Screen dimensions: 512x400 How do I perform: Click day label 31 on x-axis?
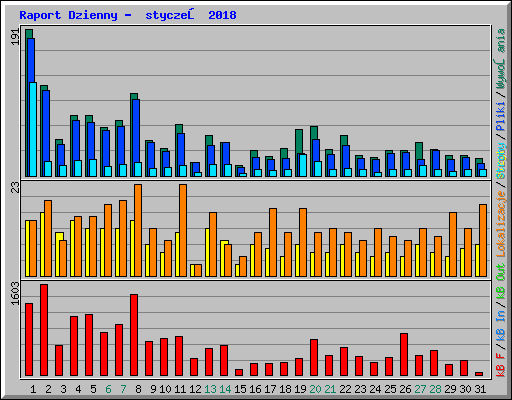pos(480,389)
